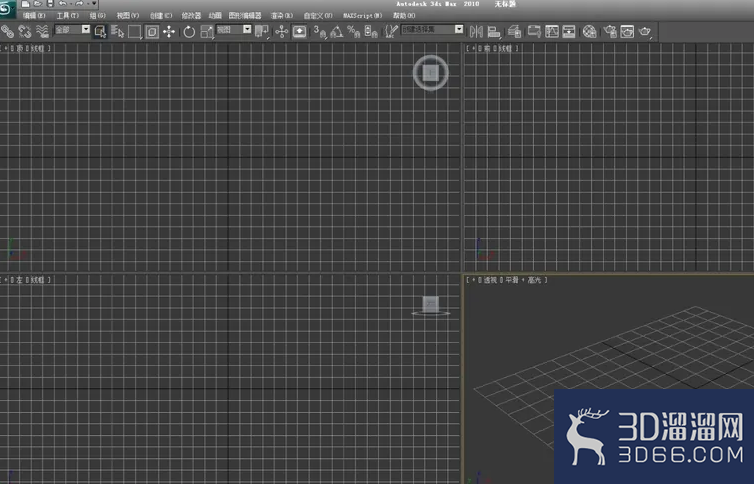Activate the Select Object tool

(100, 32)
